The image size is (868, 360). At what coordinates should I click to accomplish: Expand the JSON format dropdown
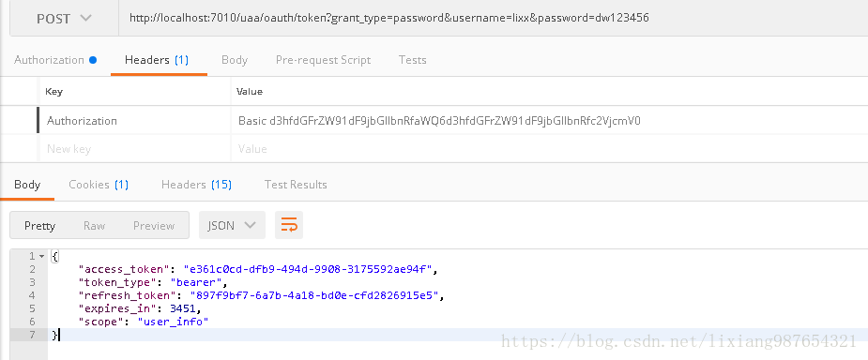[x=232, y=225]
